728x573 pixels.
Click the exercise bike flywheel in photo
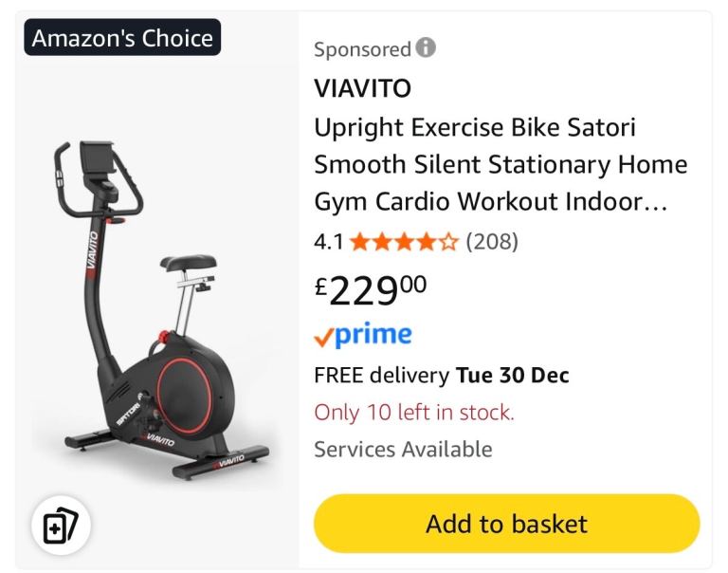click(x=182, y=396)
